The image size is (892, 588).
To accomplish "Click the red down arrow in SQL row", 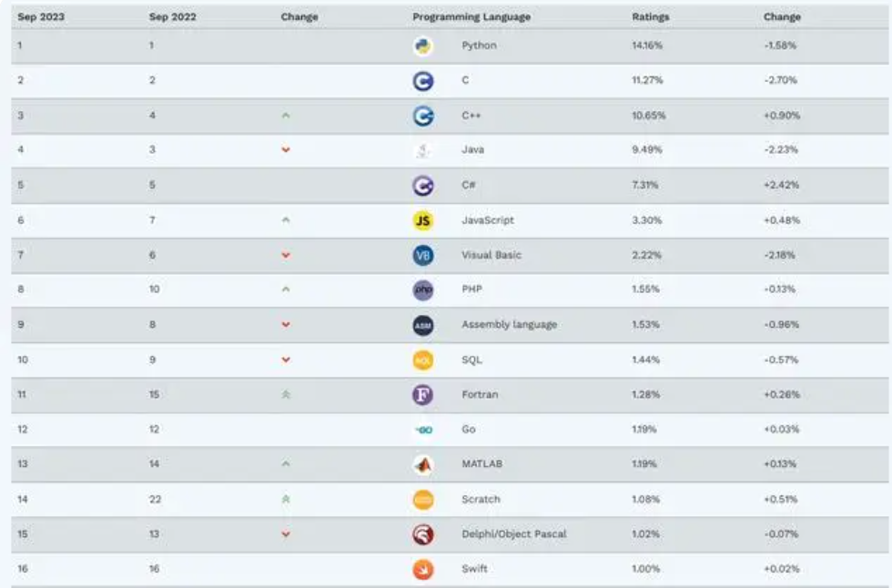I will click(x=286, y=360).
